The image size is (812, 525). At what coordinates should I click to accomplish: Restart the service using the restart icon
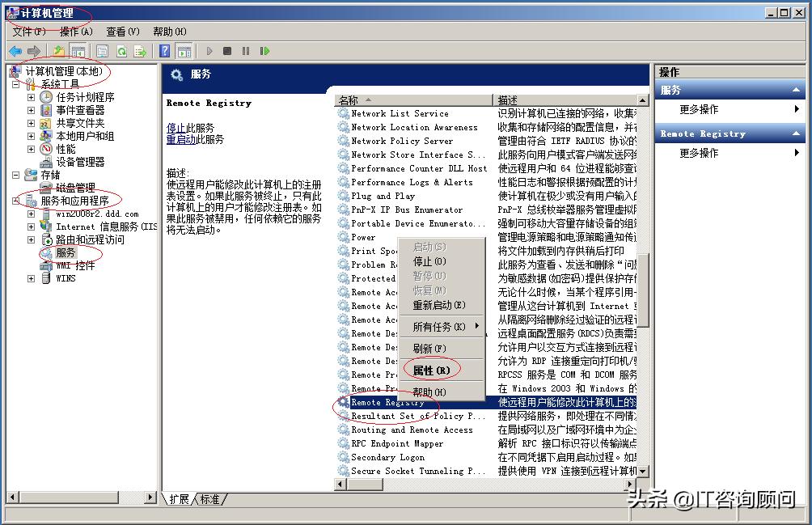coord(265,50)
